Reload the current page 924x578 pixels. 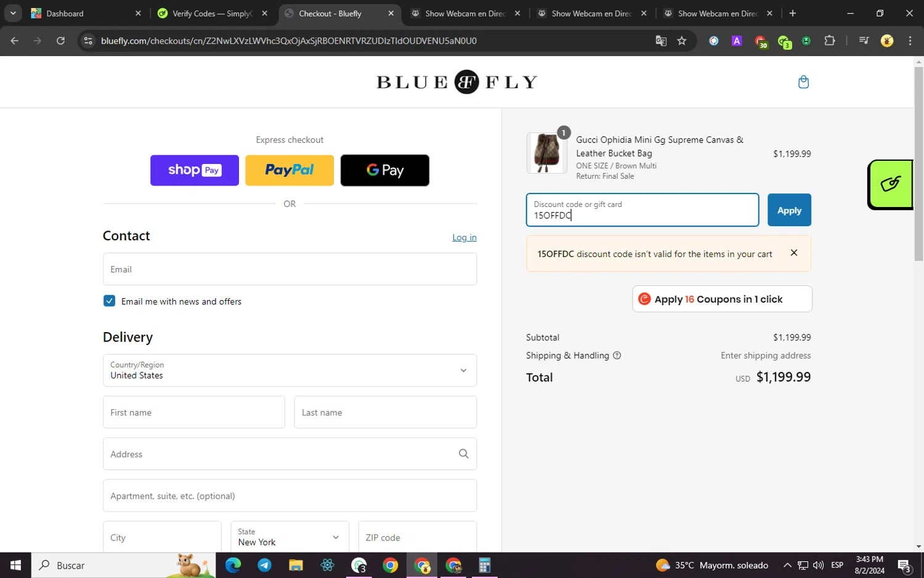(60, 41)
